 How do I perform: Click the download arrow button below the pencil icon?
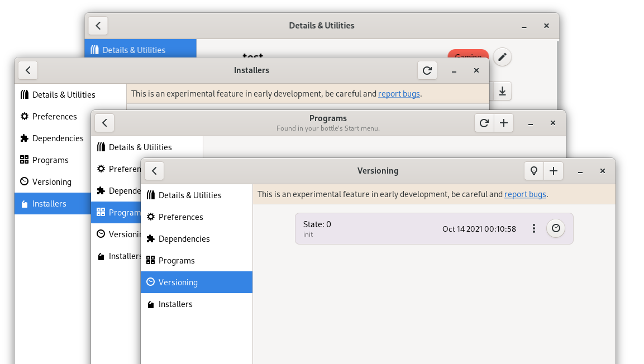pos(502,91)
